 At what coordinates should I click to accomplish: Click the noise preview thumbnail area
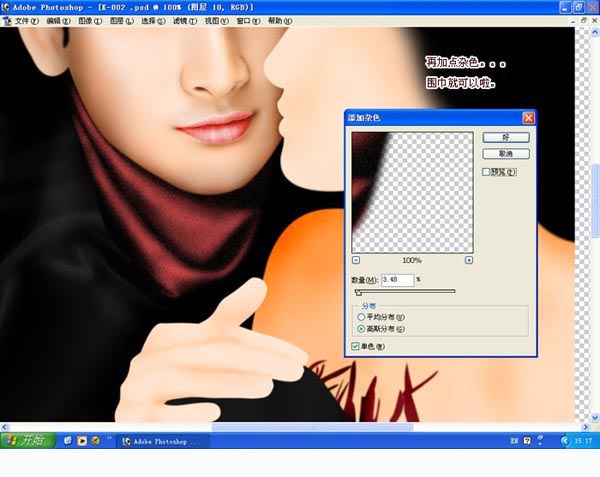pyautogui.click(x=412, y=192)
